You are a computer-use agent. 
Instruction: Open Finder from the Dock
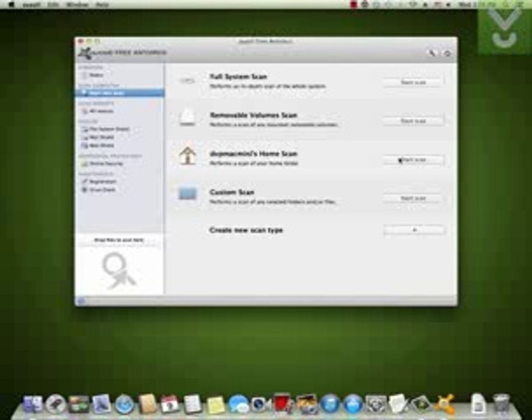33,404
